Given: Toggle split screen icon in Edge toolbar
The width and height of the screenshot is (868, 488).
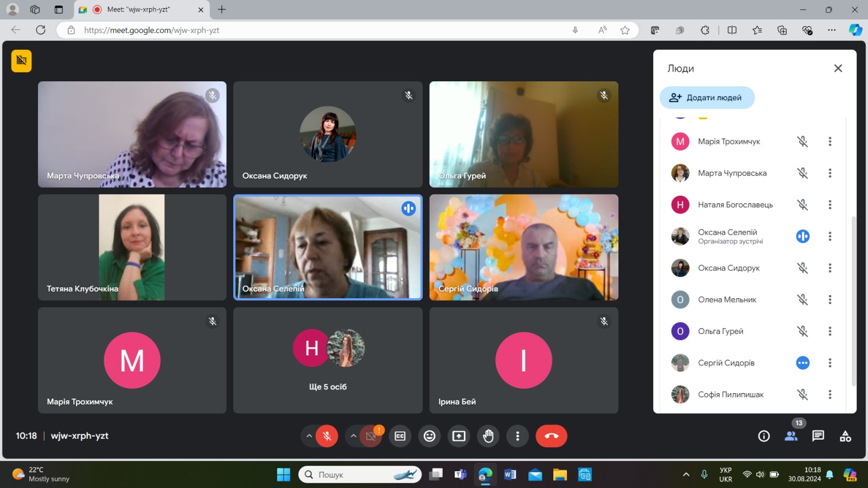Looking at the screenshot, I should [x=732, y=30].
